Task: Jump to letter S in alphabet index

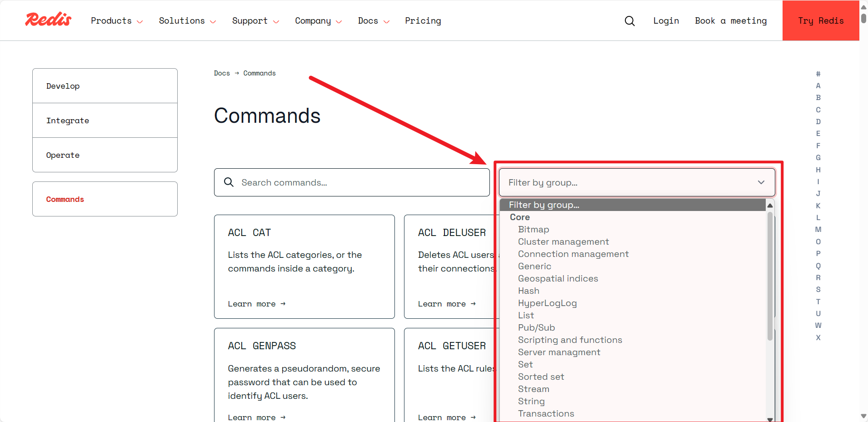Action: pos(818,290)
